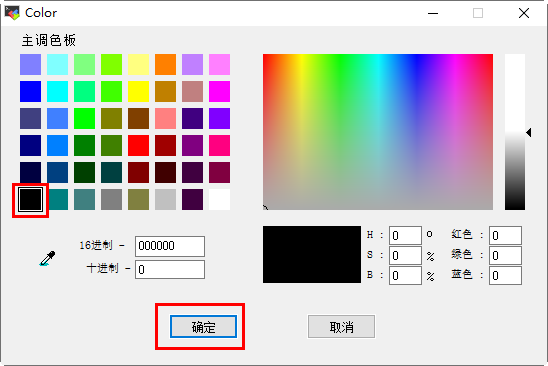
Task: Confirm selection with the 确定 button
Action: point(203,326)
